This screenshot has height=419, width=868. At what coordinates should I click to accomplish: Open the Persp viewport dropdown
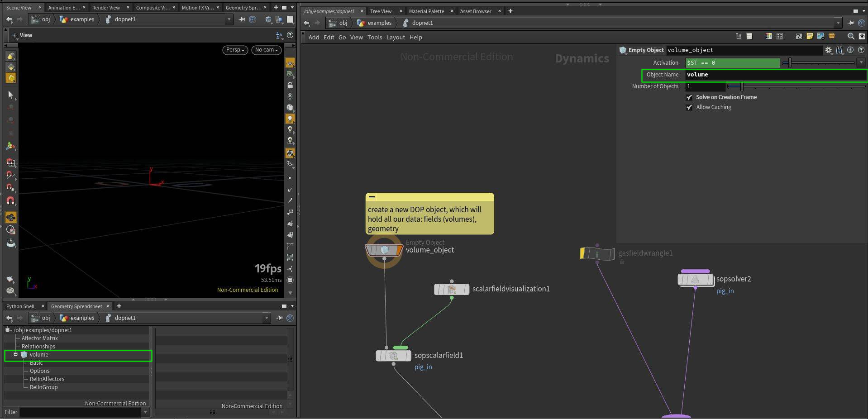tap(235, 50)
